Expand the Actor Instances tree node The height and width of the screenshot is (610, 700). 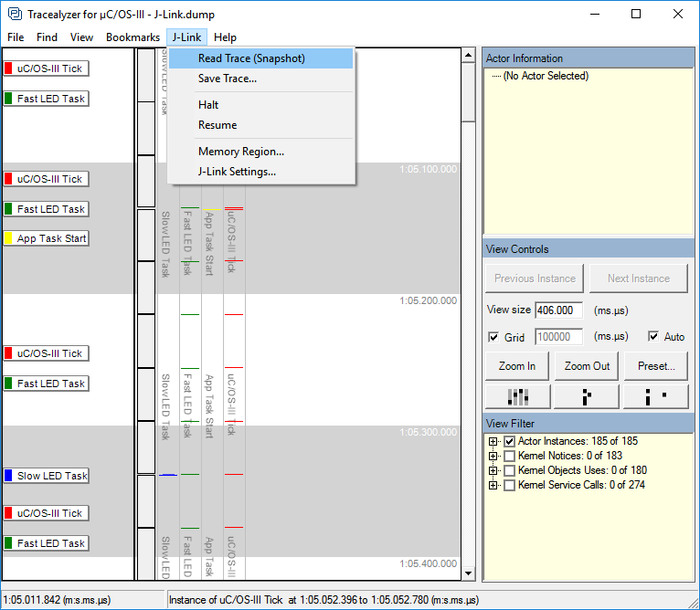[x=493, y=442]
